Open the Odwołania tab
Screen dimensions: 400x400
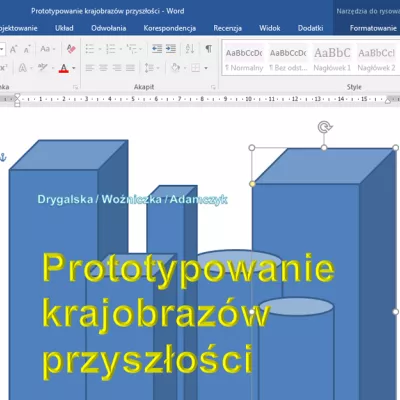109,28
